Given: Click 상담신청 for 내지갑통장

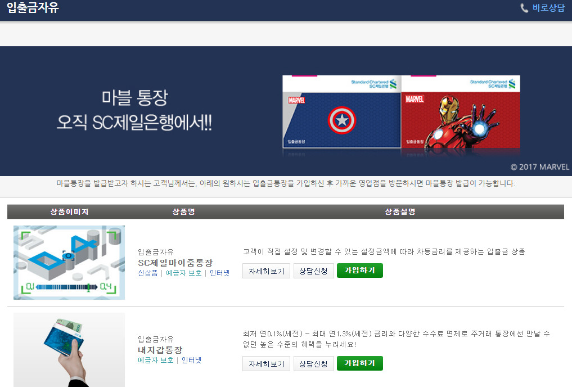Looking at the screenshot, I should [x=314, y=363].
